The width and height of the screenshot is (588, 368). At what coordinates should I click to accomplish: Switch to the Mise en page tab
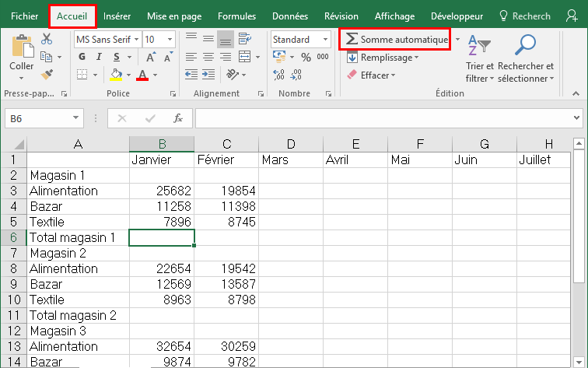[174, 16]
